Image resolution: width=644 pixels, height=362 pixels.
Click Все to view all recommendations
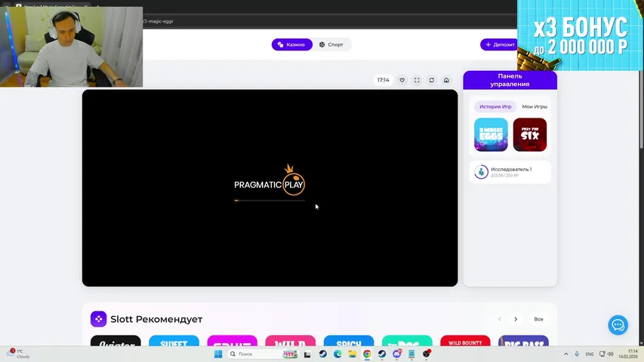tap(538, 319)
